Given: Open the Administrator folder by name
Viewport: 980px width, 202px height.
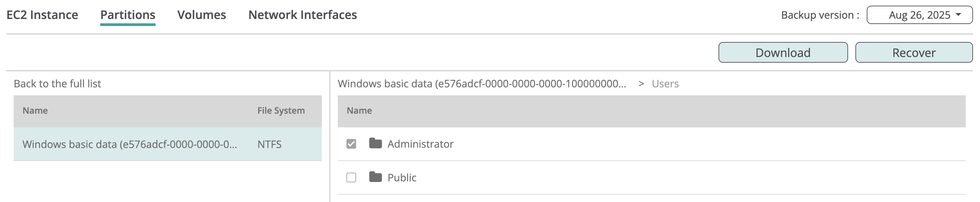Looking at the screenshot, I should (x=420, y=144).
